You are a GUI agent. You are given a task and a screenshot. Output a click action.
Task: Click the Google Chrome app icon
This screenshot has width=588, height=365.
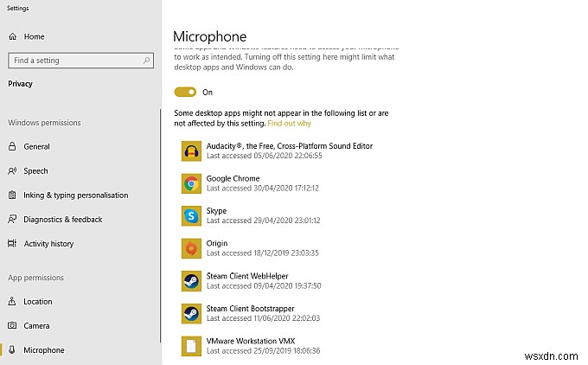(191, 183)
